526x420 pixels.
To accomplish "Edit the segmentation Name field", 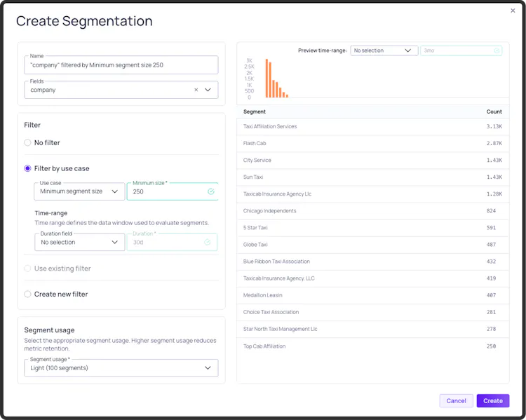I will click(121, 65).
